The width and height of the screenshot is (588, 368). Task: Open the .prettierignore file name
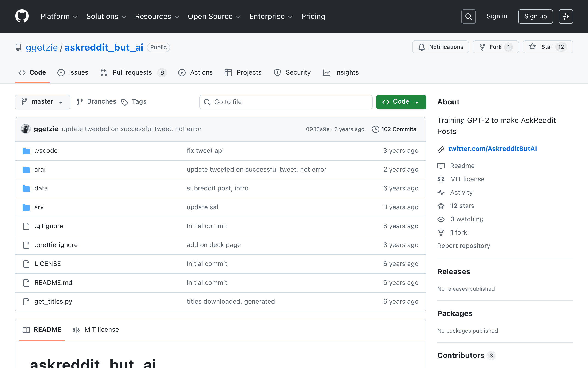56,245
